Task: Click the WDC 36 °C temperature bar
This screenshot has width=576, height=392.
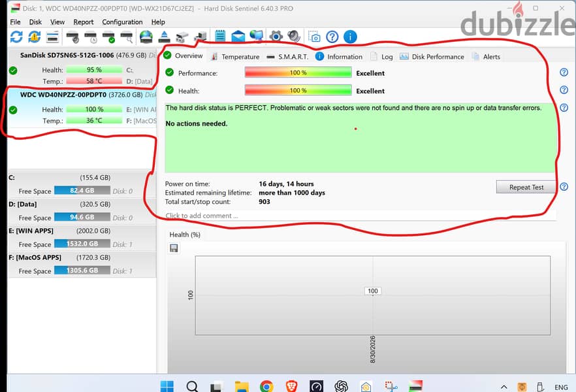Action: click(x=94, y=120)
